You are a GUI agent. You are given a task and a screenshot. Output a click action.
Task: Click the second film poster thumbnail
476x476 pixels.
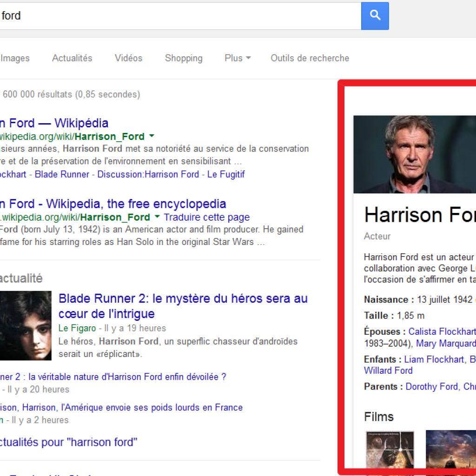pos(451,450)
